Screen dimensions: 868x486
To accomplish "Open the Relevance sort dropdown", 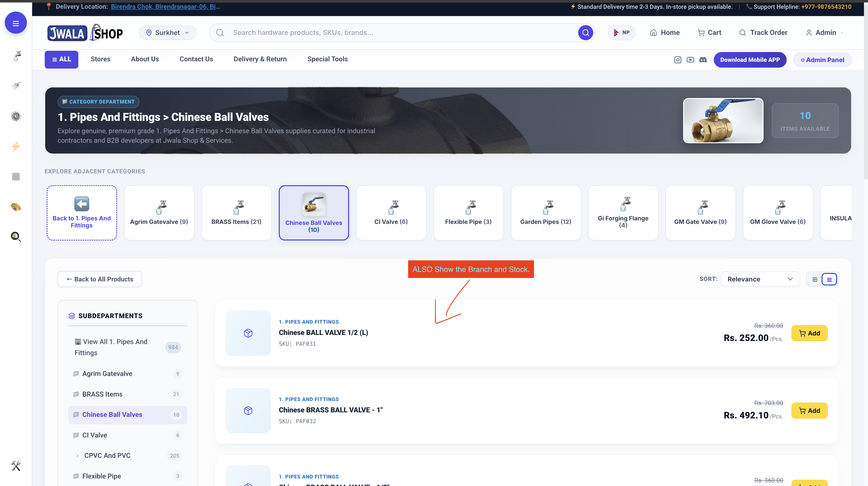I will [760, 279].
